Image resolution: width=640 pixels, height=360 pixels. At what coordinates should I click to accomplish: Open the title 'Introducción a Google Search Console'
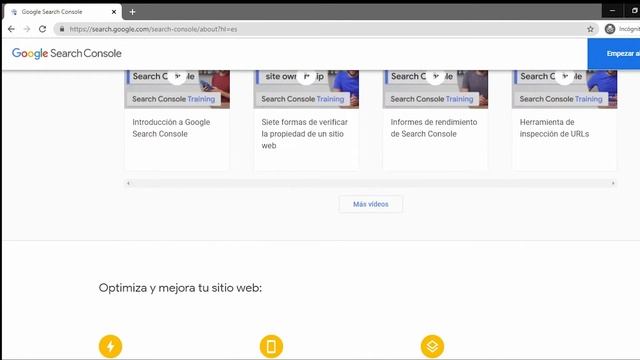171,128
